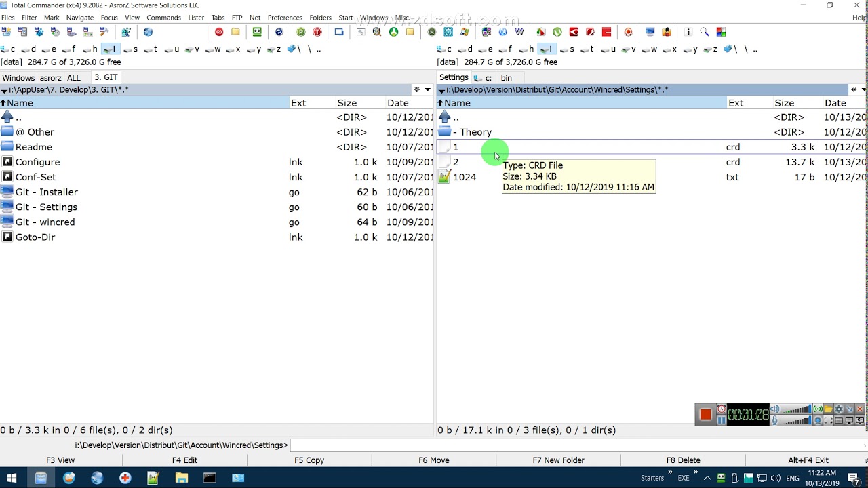The height and width of the screenshot is (488, 868).
Task: Click the globe icon in left toolbar
Action: point(148,32)
